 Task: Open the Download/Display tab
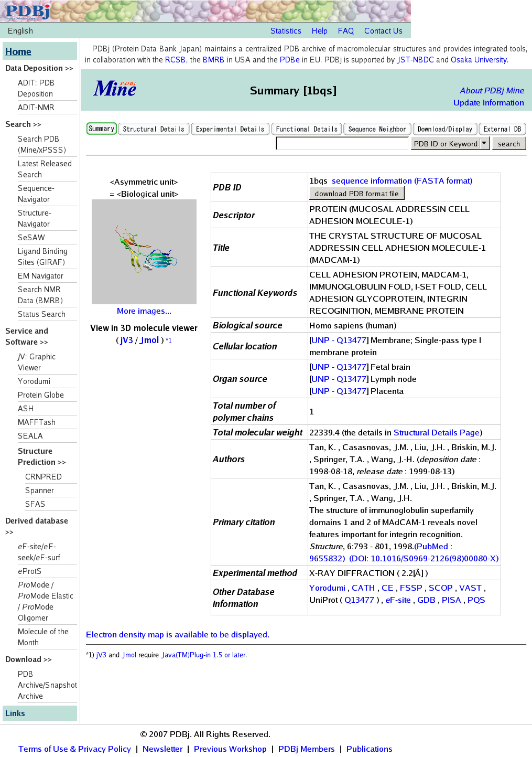point(445,129)
